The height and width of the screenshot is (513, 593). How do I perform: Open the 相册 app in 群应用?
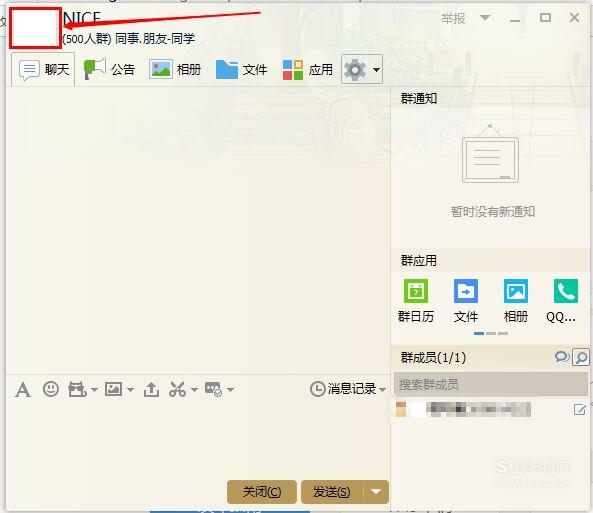coord(516,301)
